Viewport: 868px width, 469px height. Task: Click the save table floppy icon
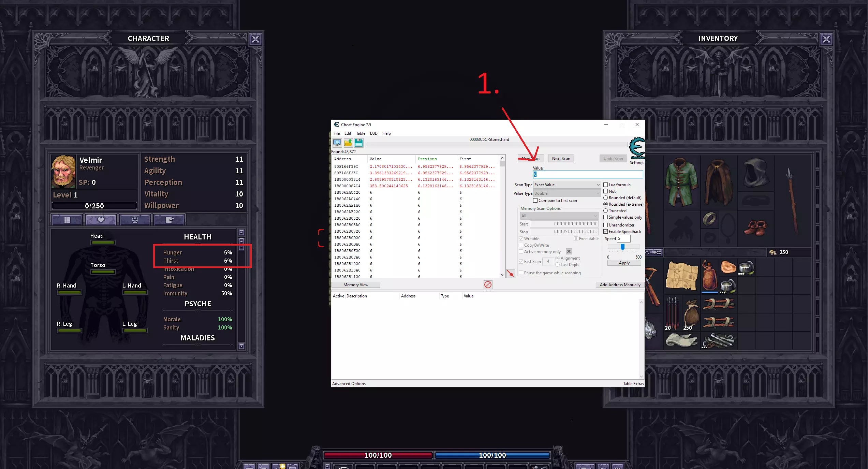[x=358, y=143]
